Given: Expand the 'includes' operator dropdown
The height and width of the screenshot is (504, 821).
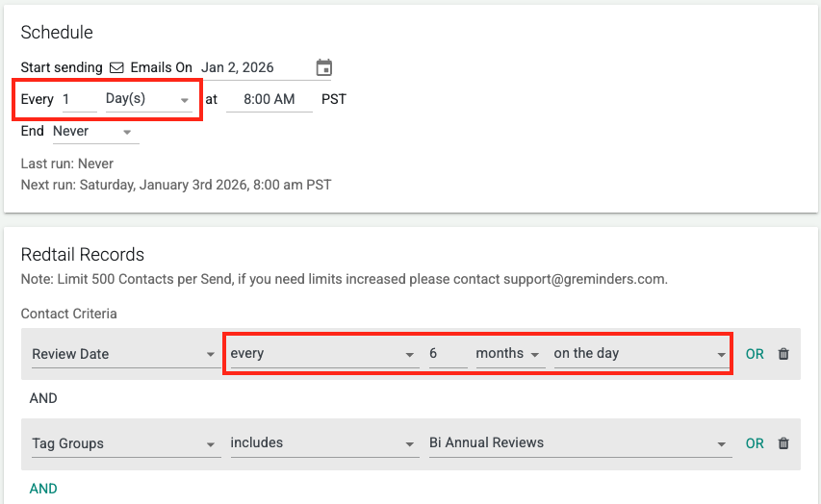Looking at the screenshot, I should pos(322,443).
